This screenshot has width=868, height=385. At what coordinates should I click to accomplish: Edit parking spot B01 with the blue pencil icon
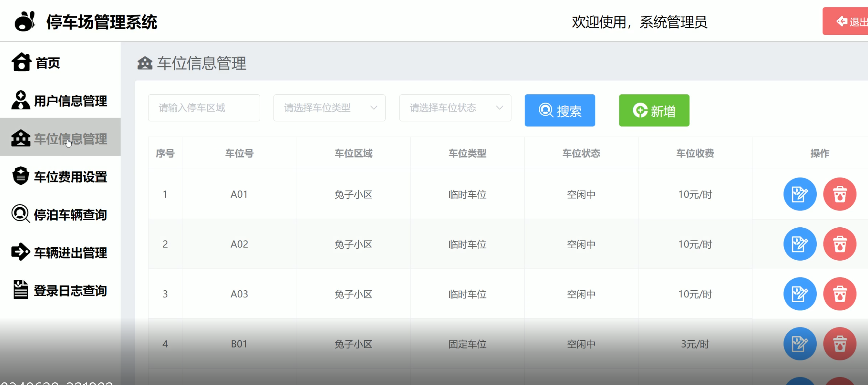(799, 343)
